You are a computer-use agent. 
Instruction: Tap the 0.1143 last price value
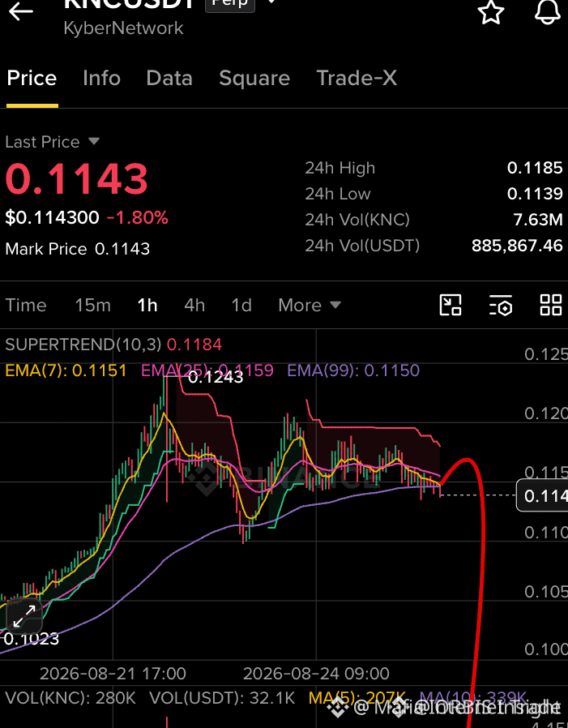click(76, 178)
